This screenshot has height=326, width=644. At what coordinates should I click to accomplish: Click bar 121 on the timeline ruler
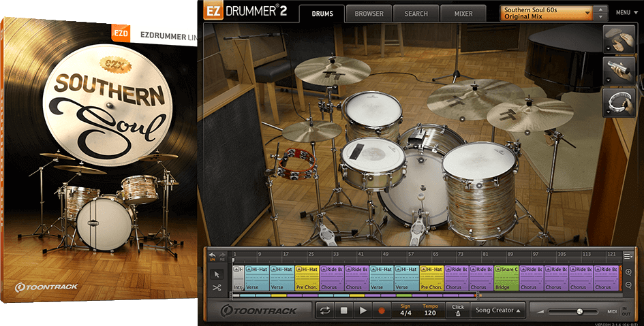pos(611,255)
